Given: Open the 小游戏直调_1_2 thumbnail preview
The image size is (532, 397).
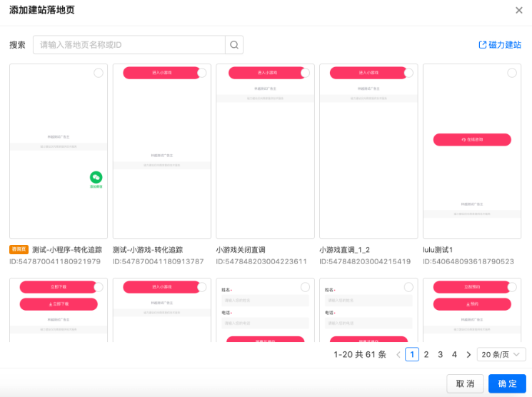Looking at the screenshot, I should pyautogui.click(x=368, y=151).
